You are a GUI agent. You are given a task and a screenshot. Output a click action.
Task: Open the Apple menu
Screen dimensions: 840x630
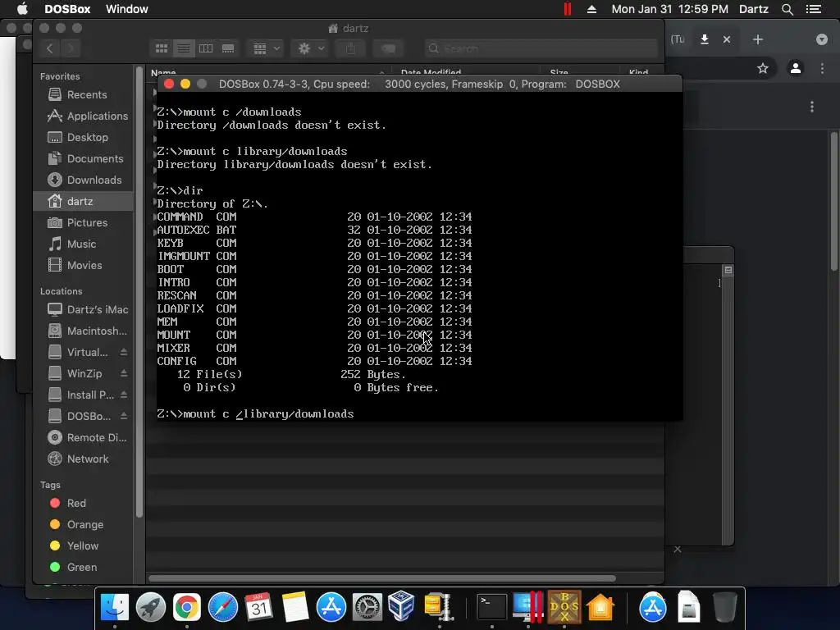22,9
